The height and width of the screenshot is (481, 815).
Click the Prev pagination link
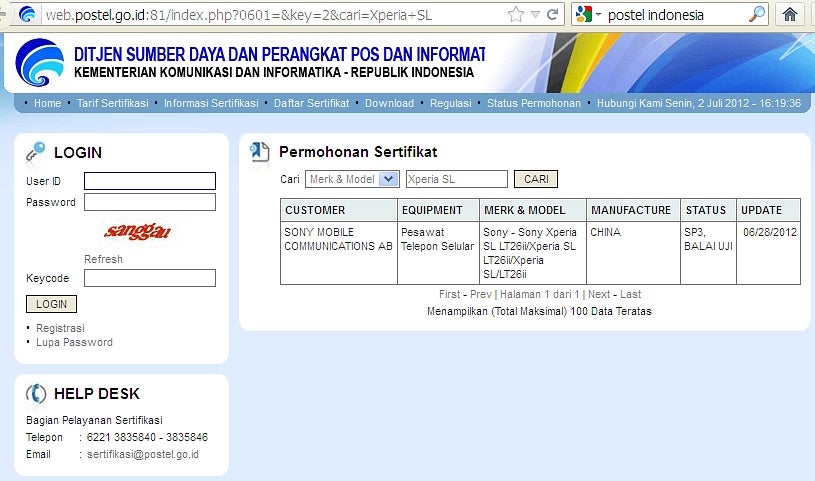pos(481,294)
